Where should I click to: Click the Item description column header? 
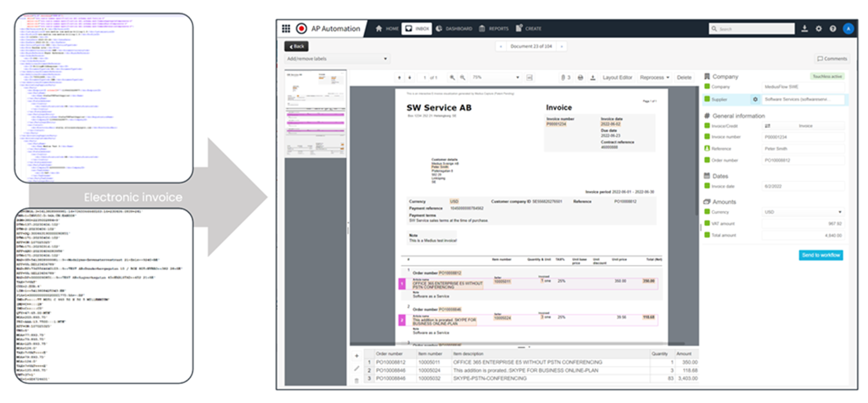coord(551,354)
